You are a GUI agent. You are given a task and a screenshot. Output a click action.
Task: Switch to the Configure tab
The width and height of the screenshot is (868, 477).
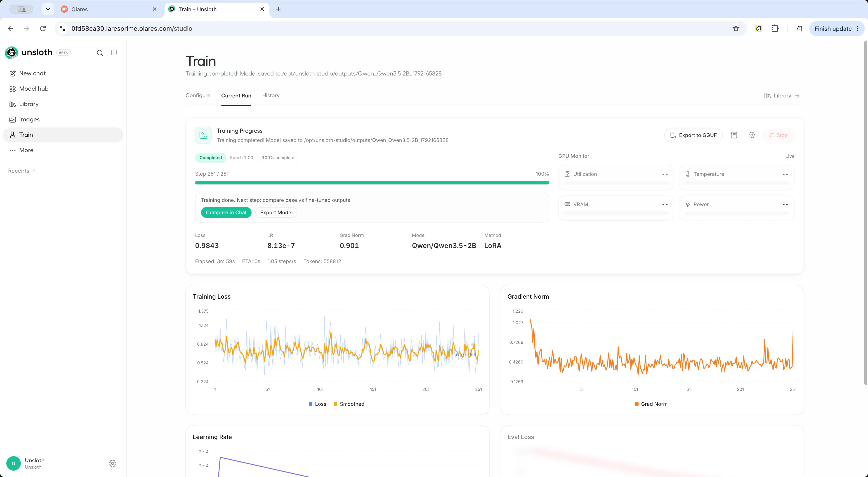point(198,95)
